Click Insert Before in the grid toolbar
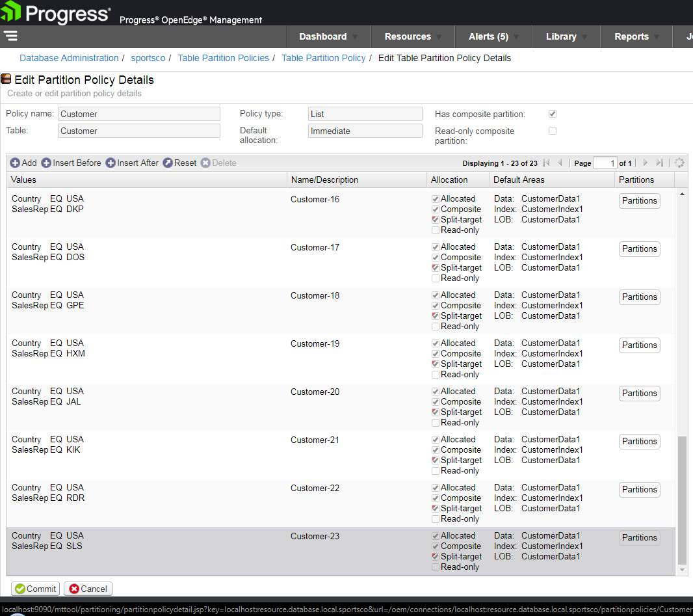 tap(71, 163)
